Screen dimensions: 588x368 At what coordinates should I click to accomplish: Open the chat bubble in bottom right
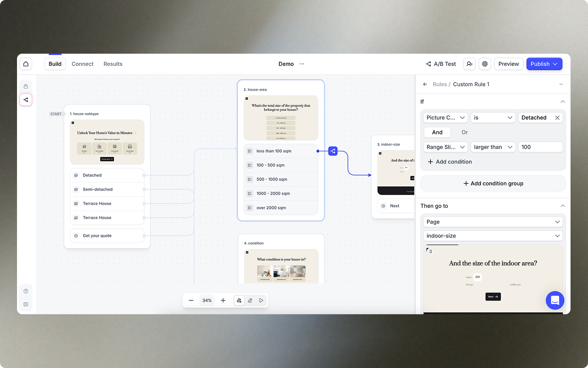click(x=555, y=300)
